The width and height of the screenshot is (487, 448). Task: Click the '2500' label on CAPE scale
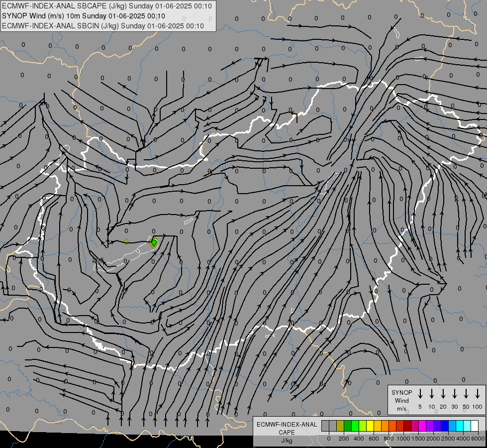448,439
